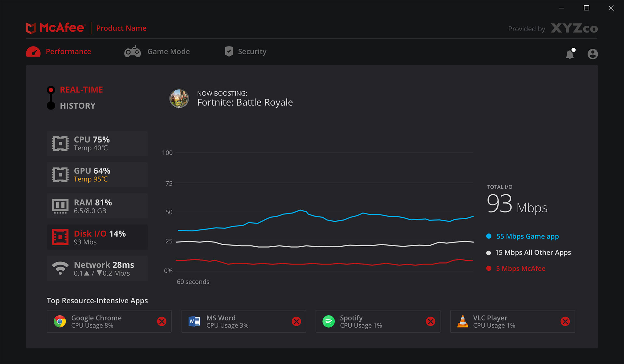Click the GPU Temp 95°C warning text

click(x=91, y=179)
